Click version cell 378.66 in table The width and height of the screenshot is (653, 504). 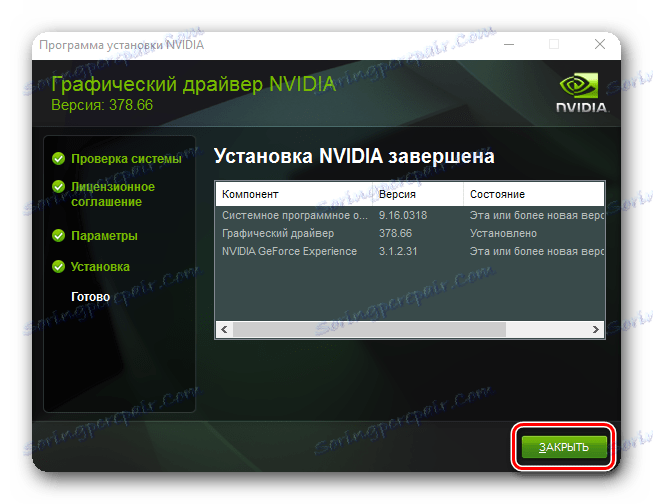click(x=395, y=233)
